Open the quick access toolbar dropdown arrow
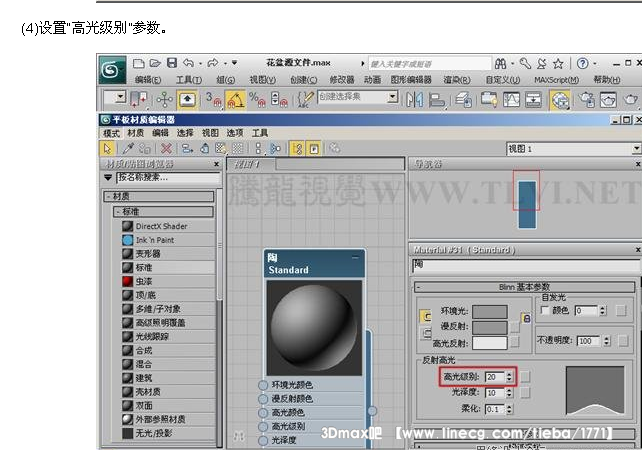 [x=234, y=63]
